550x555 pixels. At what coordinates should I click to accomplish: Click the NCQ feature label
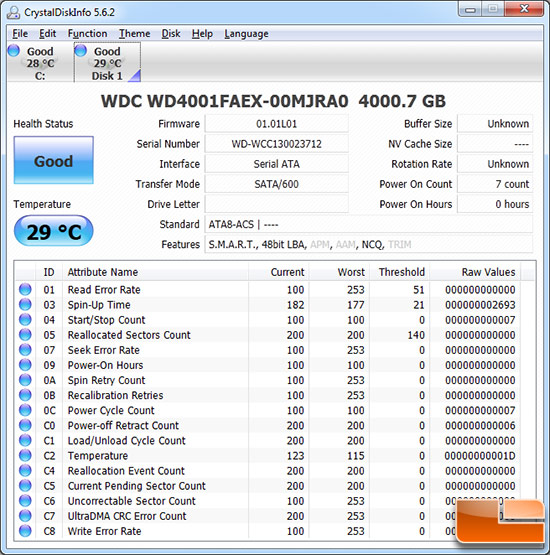coord(372,245)
